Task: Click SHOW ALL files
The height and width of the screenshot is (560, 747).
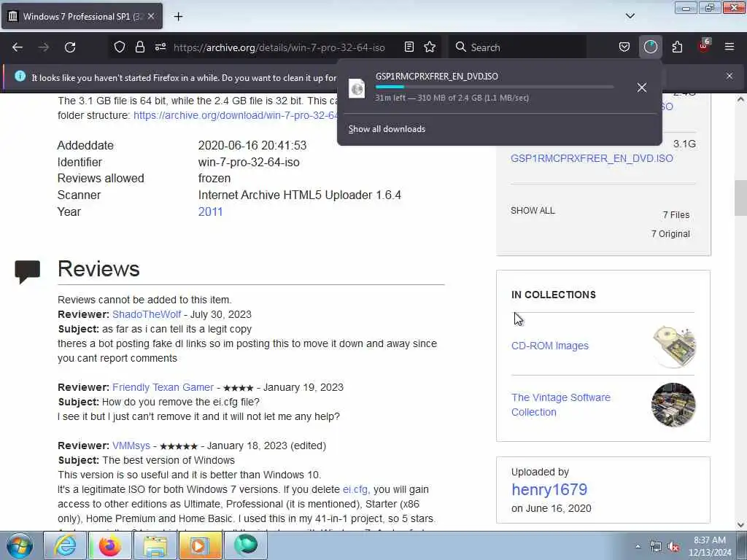Action: pyautogui.click(x=533, y=211)
